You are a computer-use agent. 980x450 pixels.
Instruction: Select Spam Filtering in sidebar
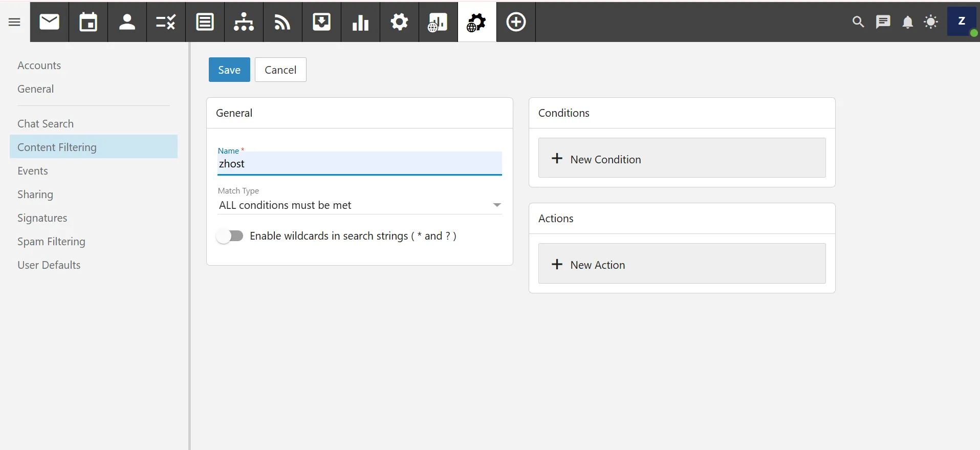[51, 242]
